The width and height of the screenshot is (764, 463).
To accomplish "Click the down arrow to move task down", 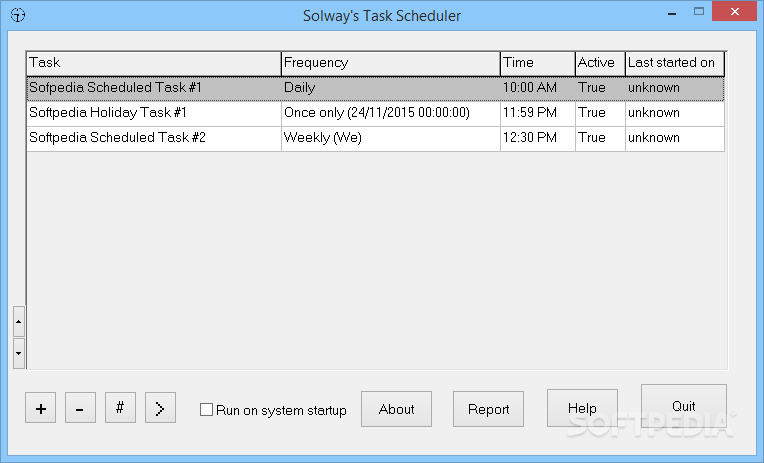I will coord(19,353).
